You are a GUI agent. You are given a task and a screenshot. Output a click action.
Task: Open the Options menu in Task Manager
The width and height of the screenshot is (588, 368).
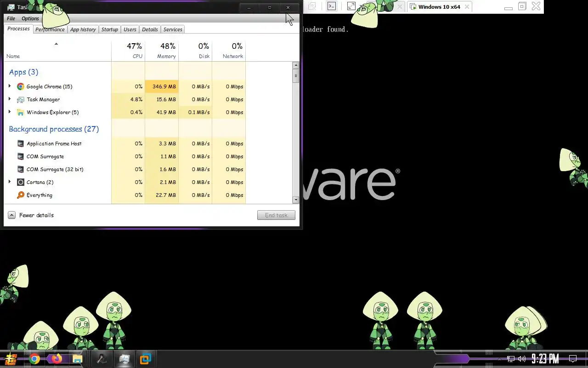(x=30, y=18)
